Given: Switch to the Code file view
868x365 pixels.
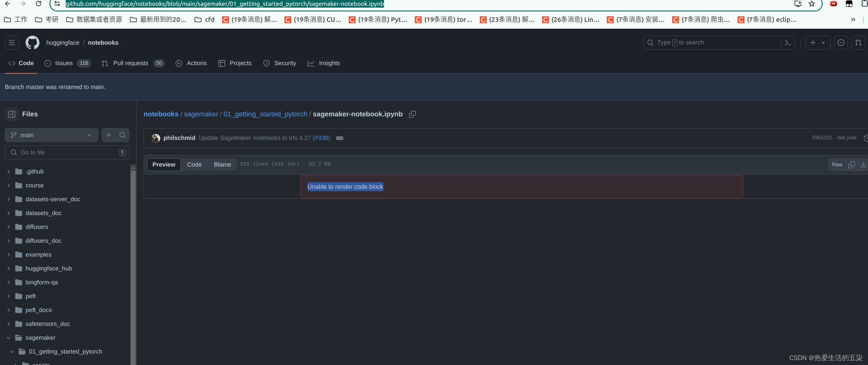Looking at the screenshot, I should pos(194,164).
